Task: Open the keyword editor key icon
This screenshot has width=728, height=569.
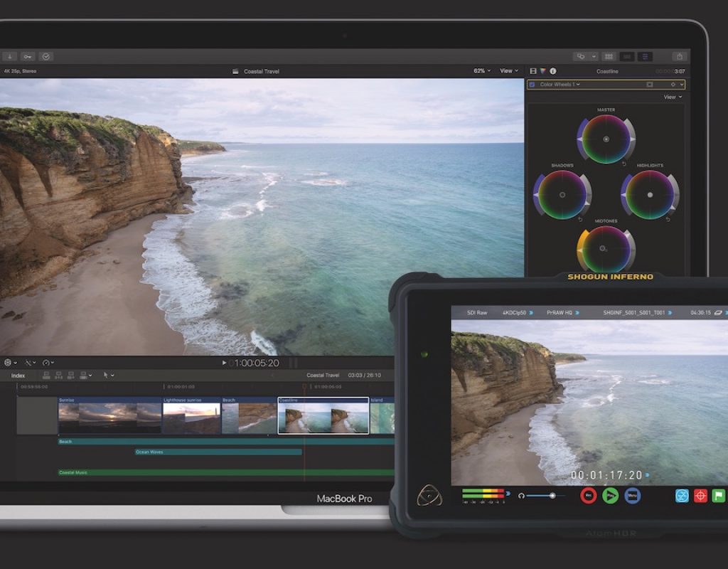Action: (28, 57)
